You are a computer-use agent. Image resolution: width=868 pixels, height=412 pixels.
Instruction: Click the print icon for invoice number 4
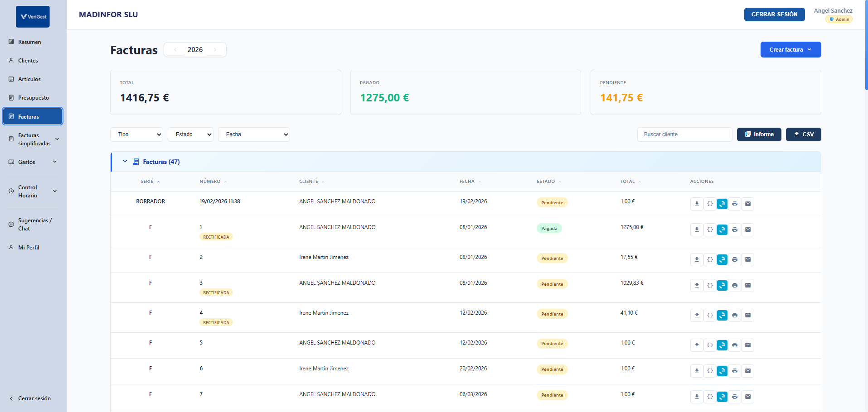(x=735, y=315)
